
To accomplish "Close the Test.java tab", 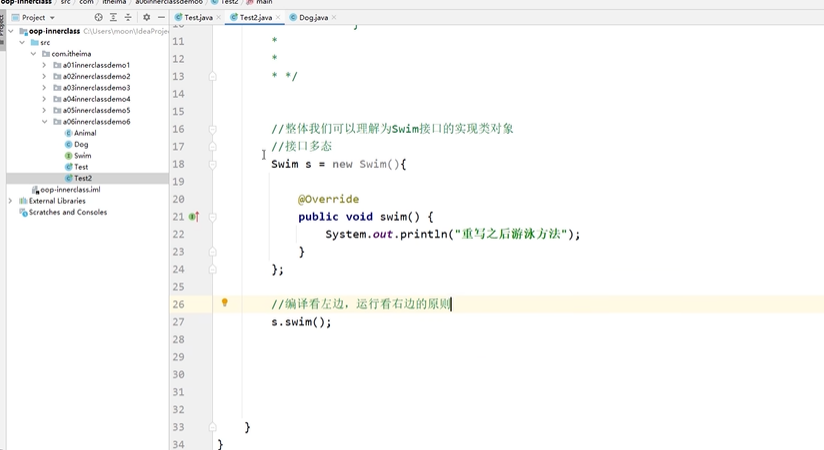I will tap(219, 17).
